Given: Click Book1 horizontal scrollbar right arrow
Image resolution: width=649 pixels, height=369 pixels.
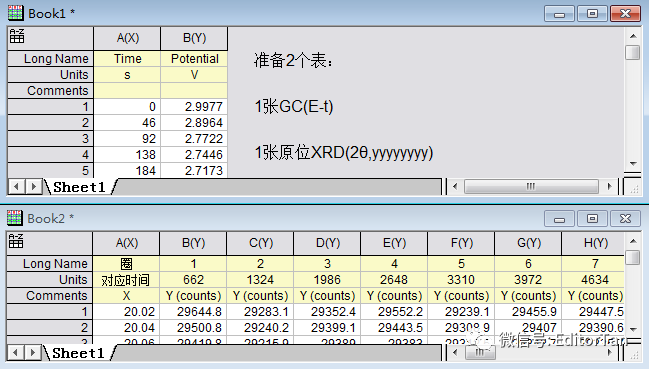Looking at the screenshot, I should tap(609, 187).
